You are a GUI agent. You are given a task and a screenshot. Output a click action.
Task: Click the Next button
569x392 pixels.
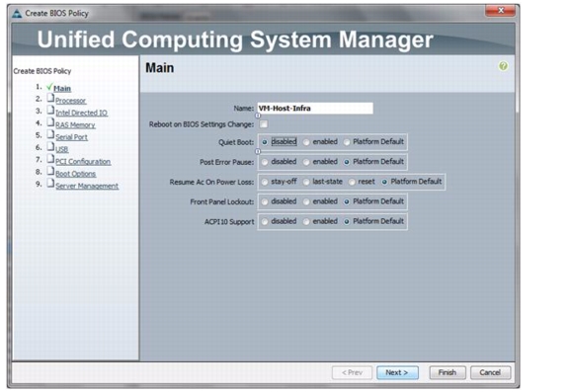(x=397, y=372)
